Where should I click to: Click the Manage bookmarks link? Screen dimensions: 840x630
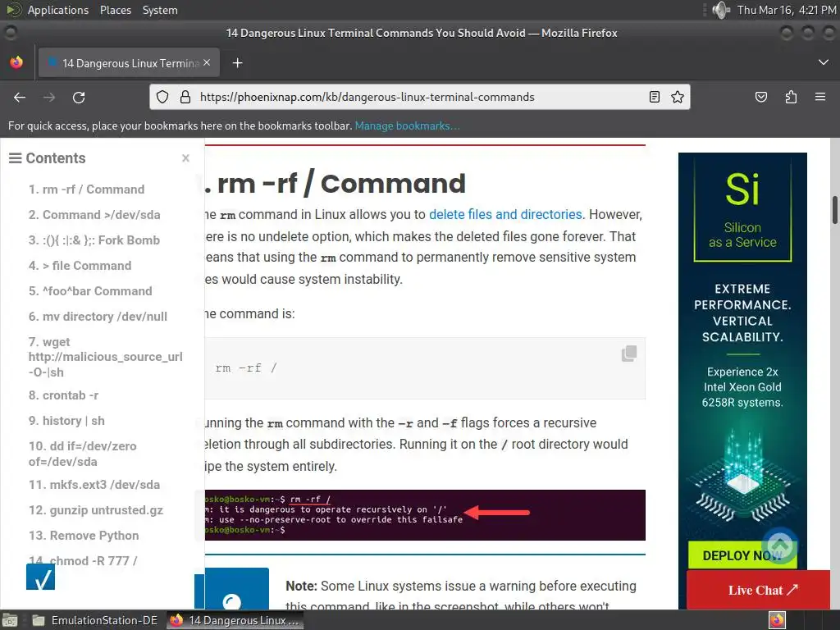[x=407, y=126]
